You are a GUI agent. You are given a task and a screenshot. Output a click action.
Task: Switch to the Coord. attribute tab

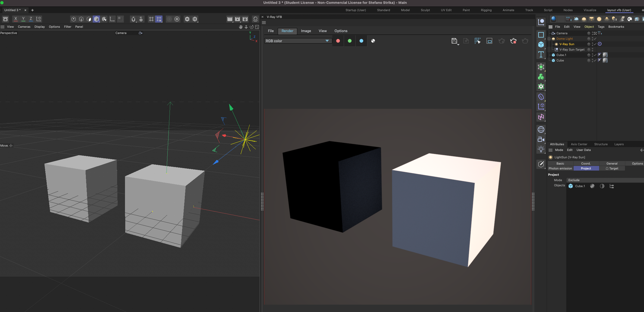[586, 163]
